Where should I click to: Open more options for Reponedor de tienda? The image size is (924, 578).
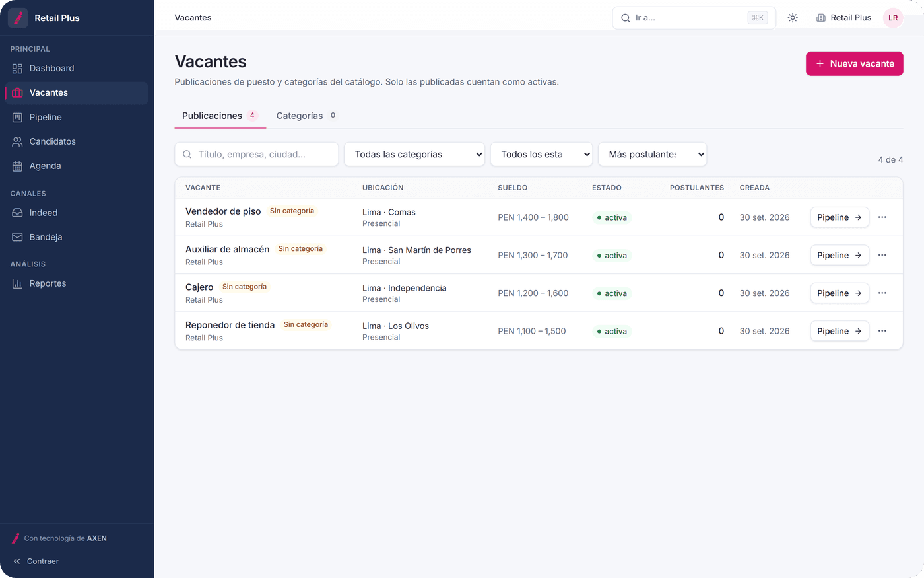click(882, 331)
